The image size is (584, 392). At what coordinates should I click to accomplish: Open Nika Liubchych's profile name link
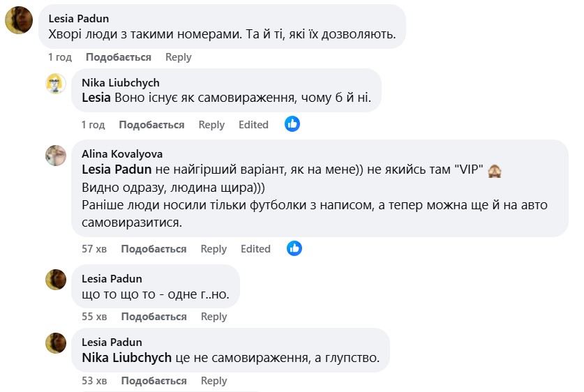tap(121, 82)
